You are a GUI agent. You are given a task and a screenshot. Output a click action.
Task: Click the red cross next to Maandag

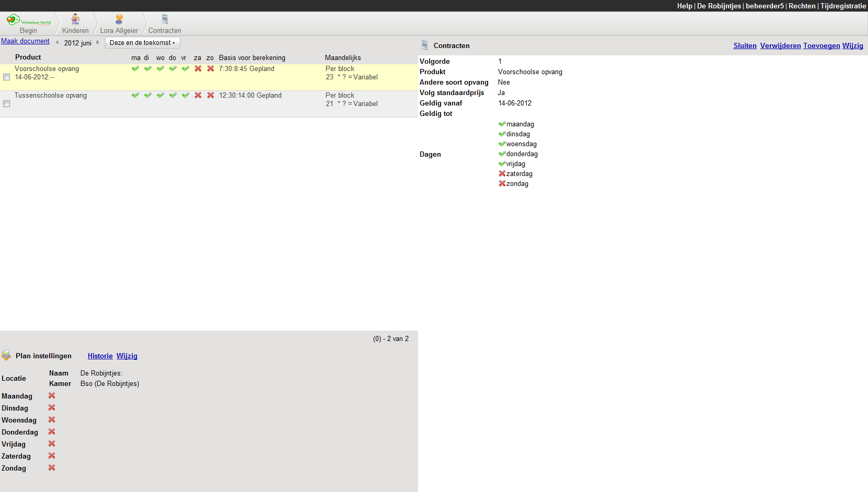click(52, 396)
